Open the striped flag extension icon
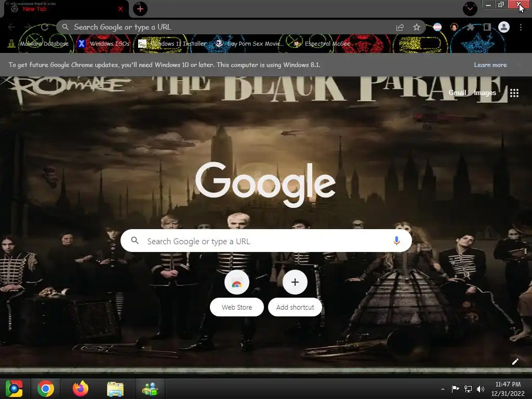 [x=437, y=27]
